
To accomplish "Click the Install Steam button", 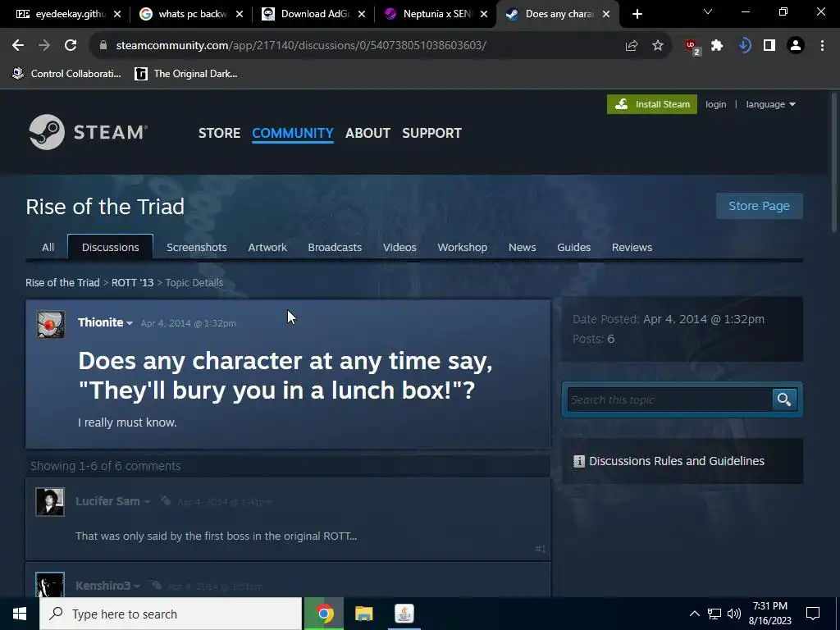I will click(x=652, y=104).
